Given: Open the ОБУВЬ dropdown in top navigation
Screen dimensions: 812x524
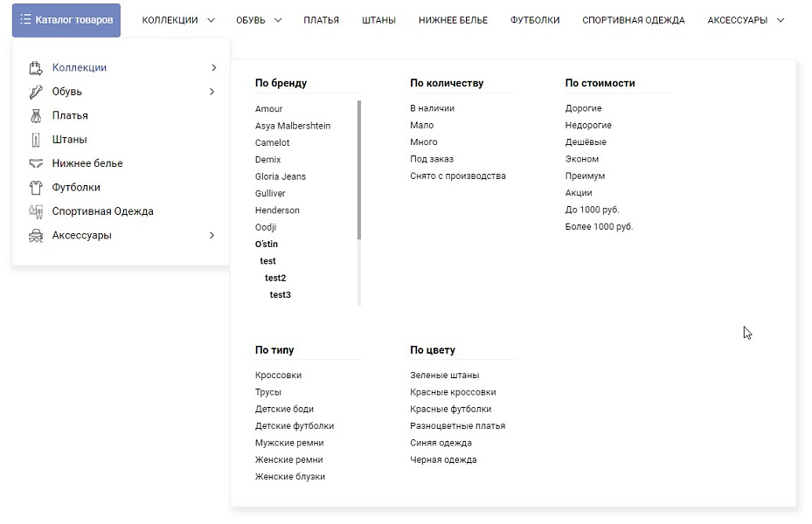Looking at the screenshot, I should point(259,20).
